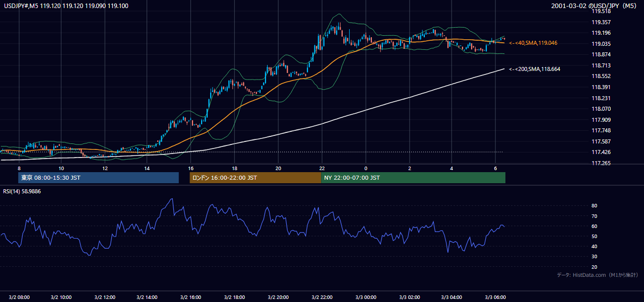Click the 3/2 14:00 date axis label

click(148, 297)
